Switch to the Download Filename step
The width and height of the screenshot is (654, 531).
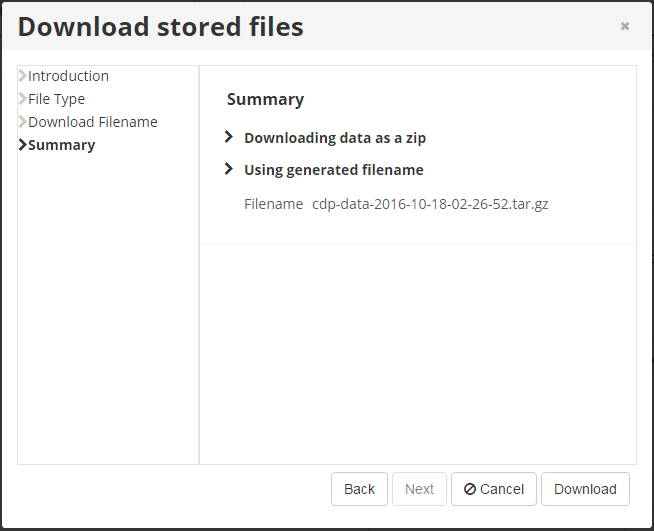click(x=92, y=122)
